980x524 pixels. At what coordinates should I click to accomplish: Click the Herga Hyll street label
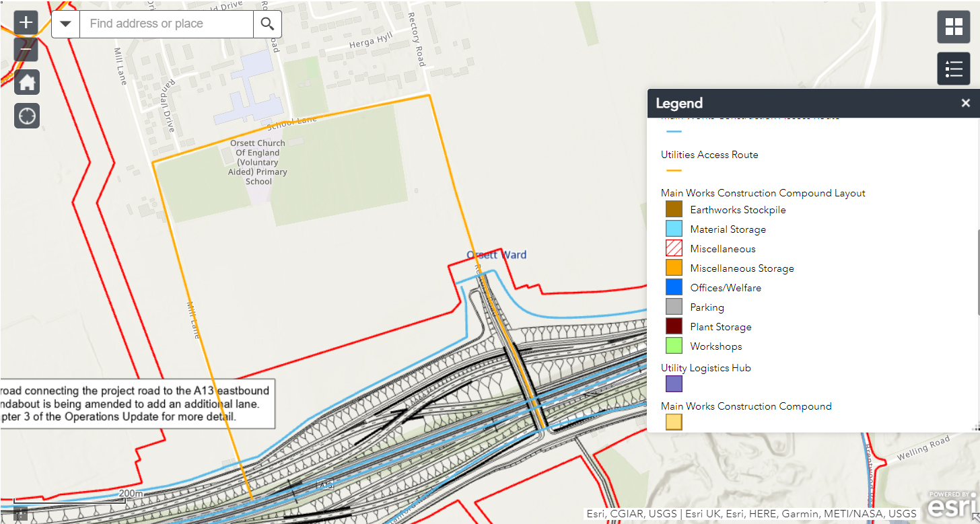pos(370,42)
